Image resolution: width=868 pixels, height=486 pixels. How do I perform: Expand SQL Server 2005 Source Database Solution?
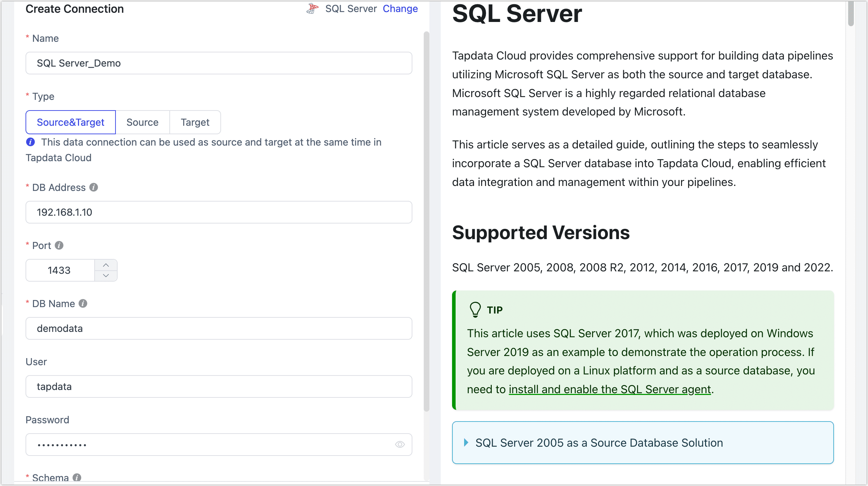(643, 442)
